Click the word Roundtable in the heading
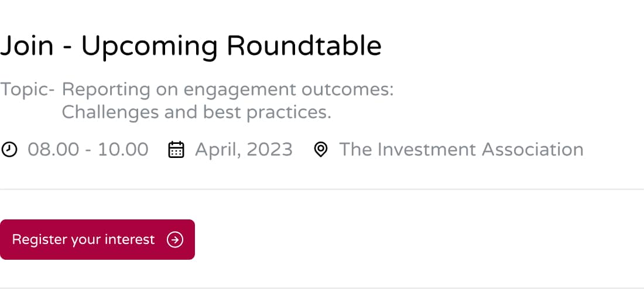This screenshot has height=289, width=644. (304, 45)
